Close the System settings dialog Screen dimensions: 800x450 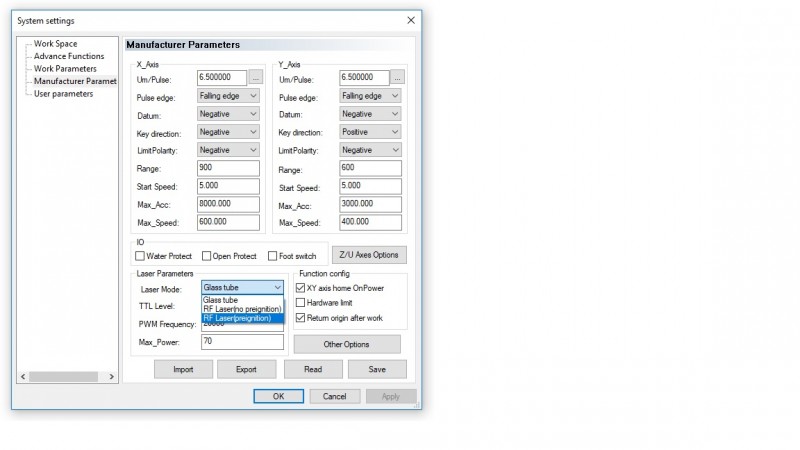click(411, 21)
